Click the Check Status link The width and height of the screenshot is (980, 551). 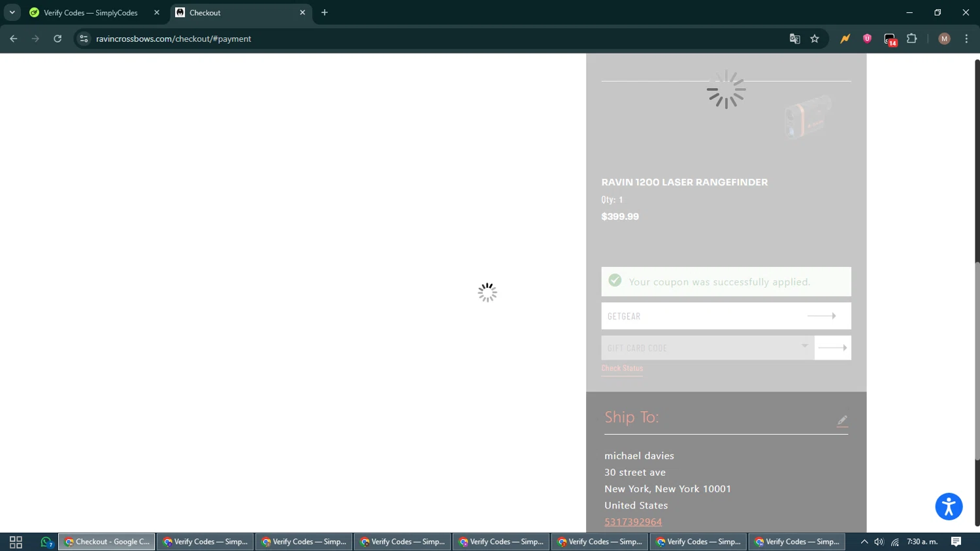click(x=622, y=368)
